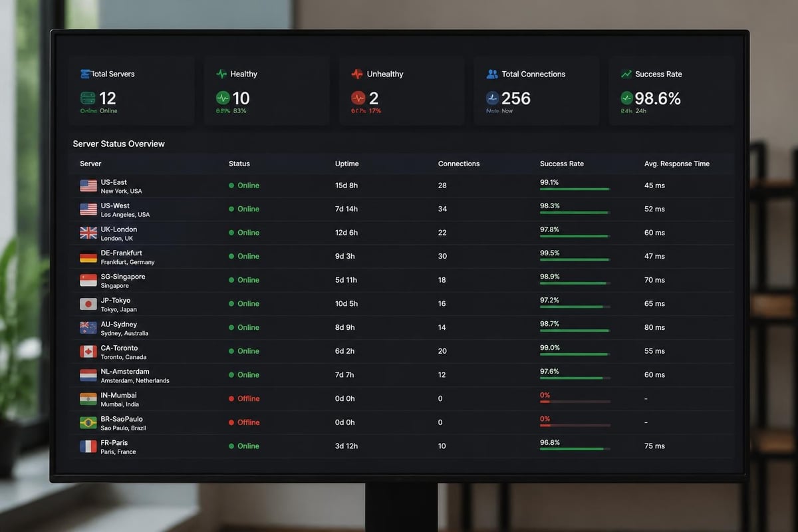Click the Status column header

point(239,164)
